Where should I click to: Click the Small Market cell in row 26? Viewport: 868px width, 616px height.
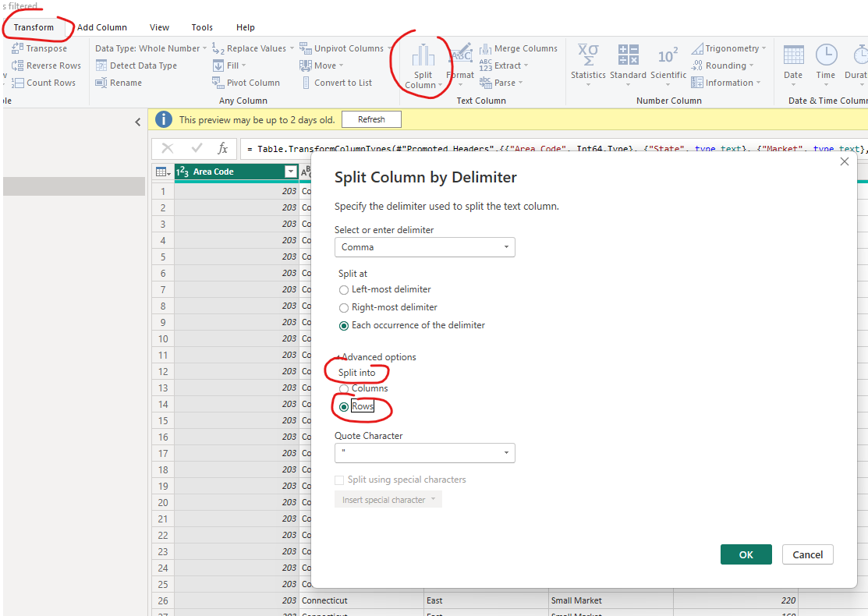click(x=611, y=600)
